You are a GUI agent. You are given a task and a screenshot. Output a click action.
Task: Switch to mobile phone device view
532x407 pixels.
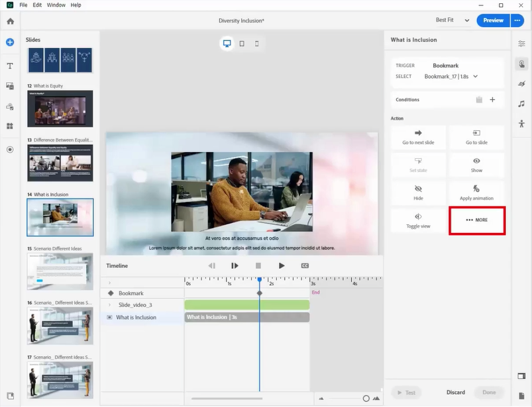pos(257,44)
